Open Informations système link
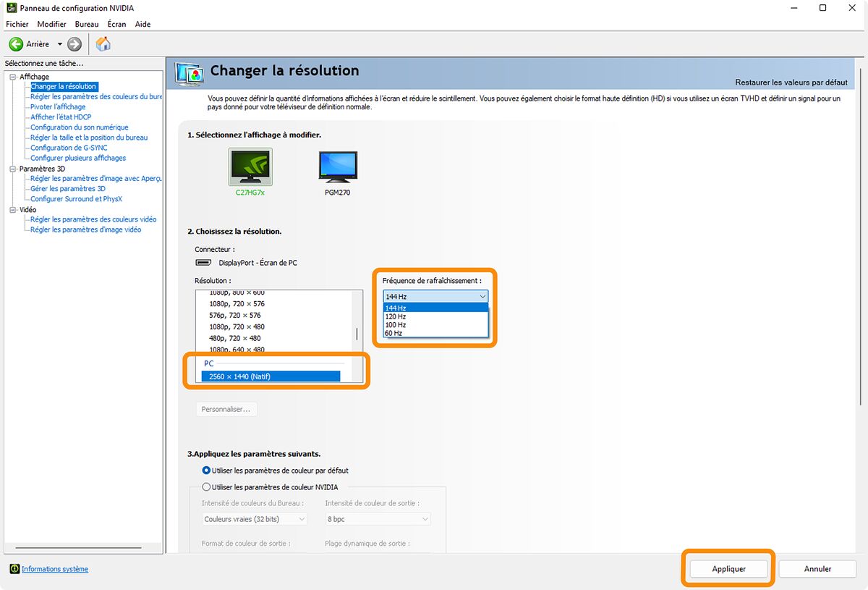868x590 pixels. point(55,569)
